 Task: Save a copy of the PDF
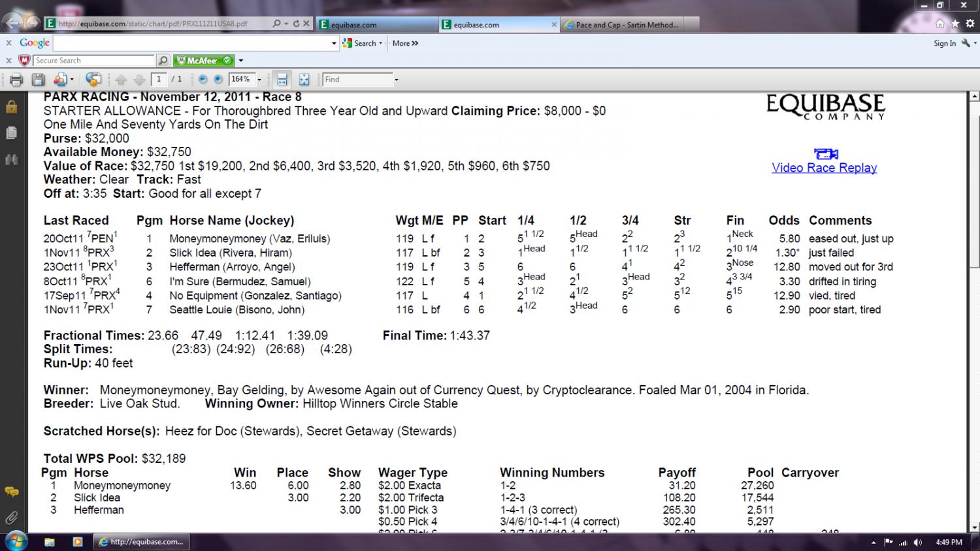click(39, 80)
